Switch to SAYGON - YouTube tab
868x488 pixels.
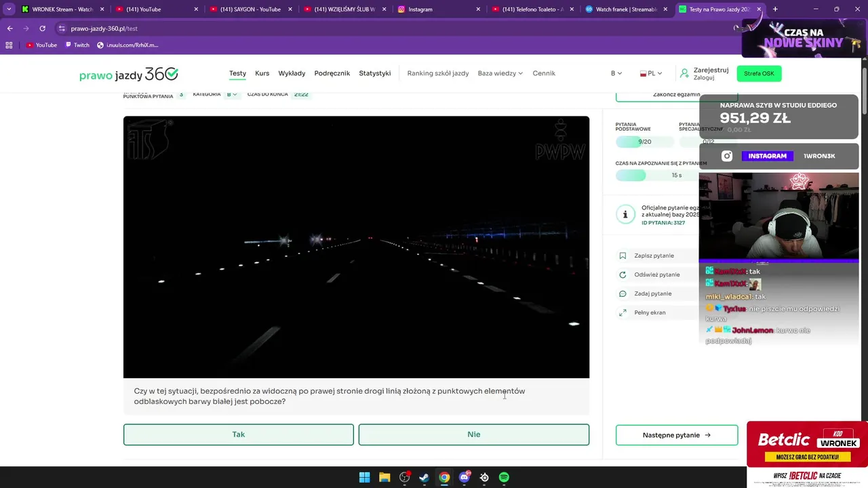pos(250,9)
